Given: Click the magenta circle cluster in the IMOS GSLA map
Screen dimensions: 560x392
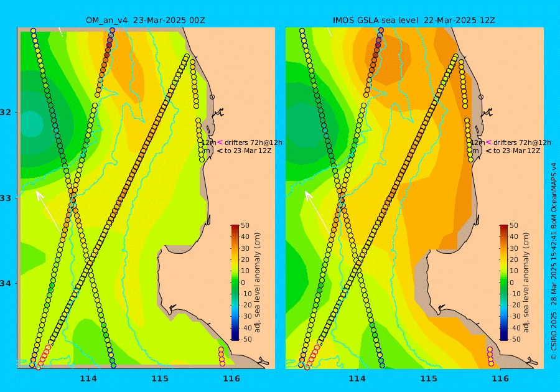Looking at the screenshot, I should (x=490, y=357).
